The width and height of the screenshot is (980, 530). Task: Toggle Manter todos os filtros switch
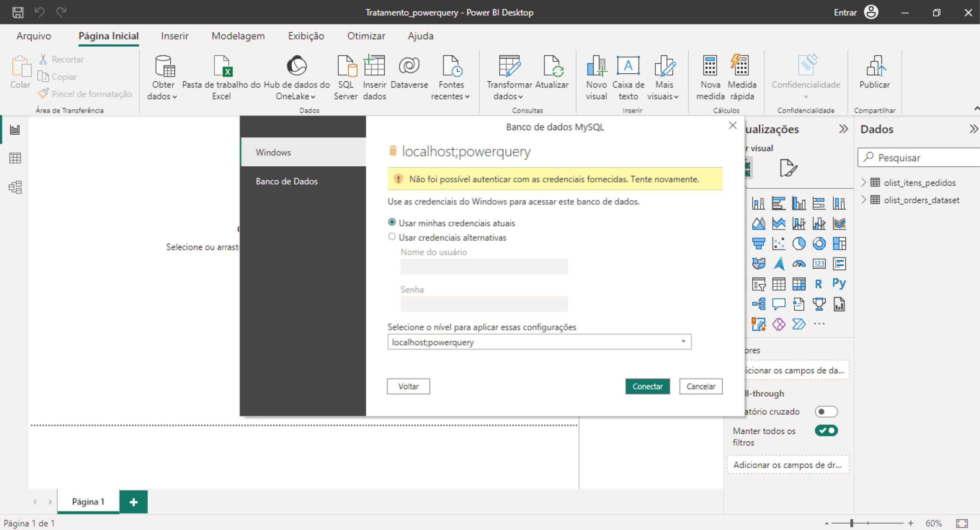[x=826, y=431]
